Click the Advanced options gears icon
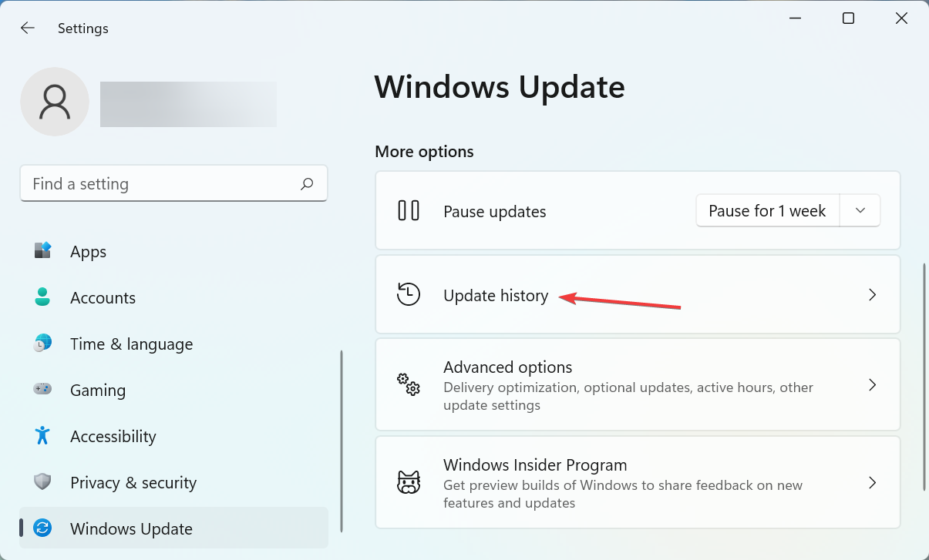 [x=409, y=384]
